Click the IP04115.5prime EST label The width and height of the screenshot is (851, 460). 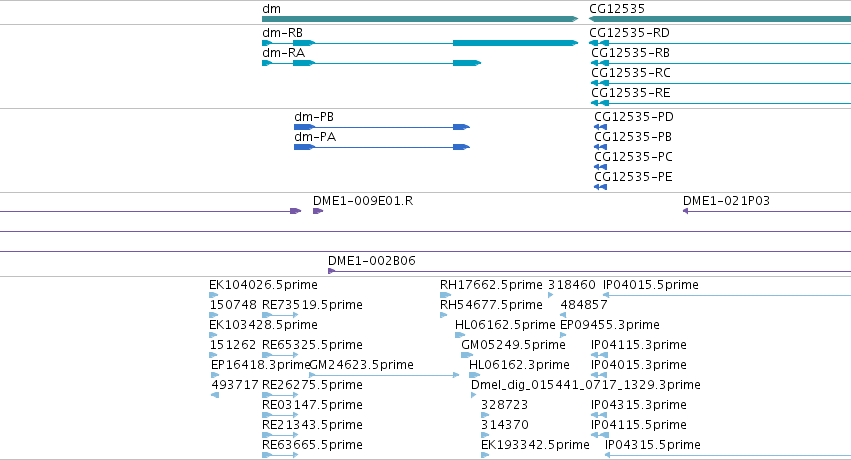click(639, 426)
